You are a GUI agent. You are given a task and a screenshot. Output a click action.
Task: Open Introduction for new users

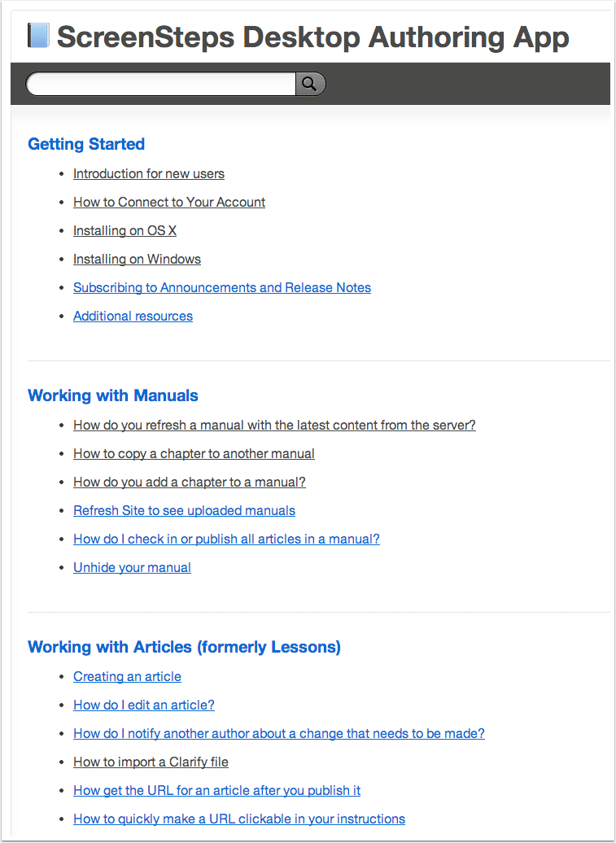(x=149, y=173)
